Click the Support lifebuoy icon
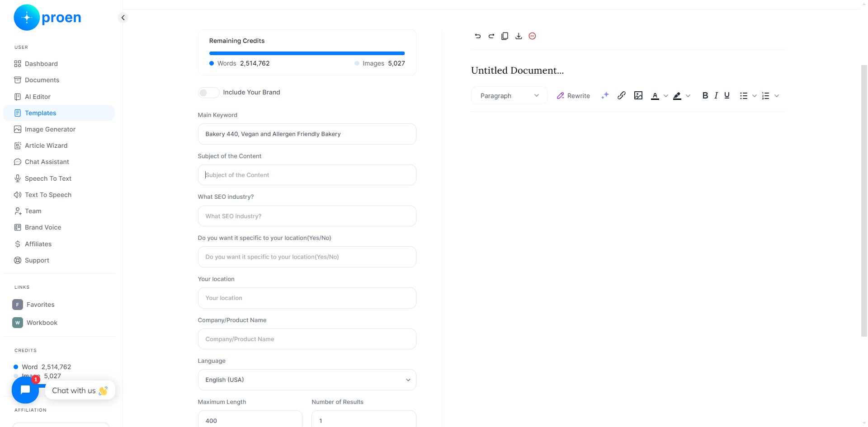This screenshot has width=868, height=427. [18, 260]
